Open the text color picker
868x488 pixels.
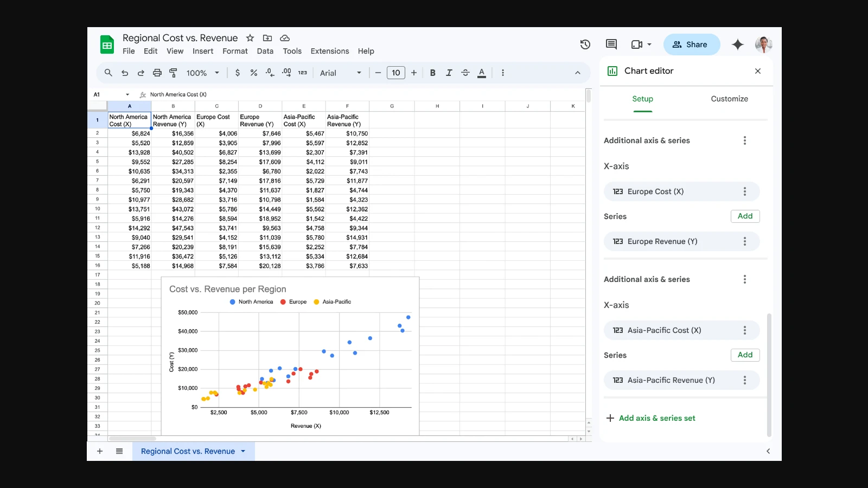482,73
